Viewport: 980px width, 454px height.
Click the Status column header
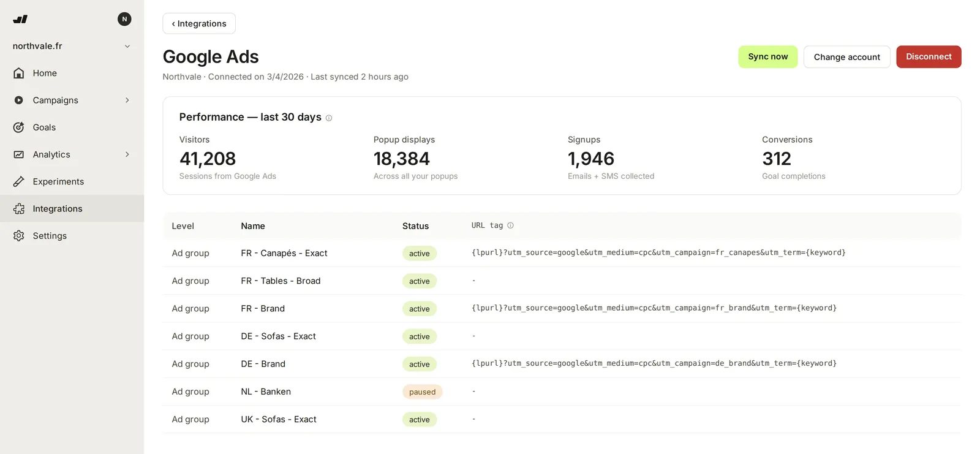click(415, 226)
